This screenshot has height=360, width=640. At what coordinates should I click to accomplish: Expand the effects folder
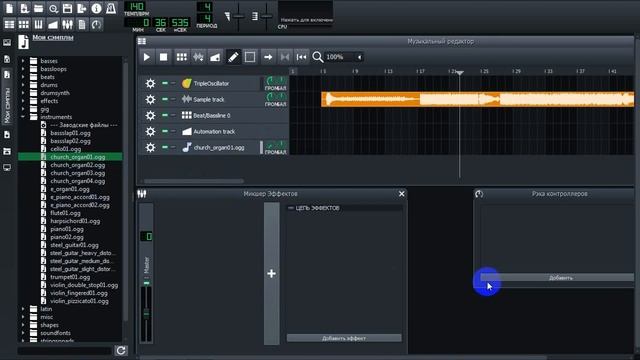23,101
